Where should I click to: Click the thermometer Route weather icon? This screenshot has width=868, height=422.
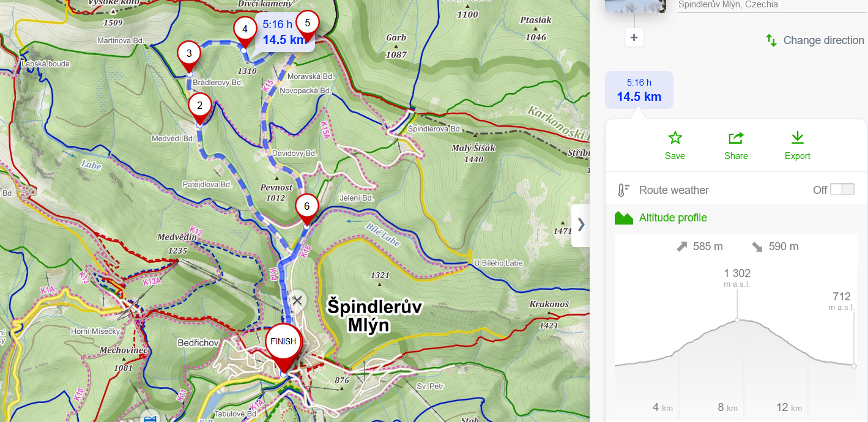pos(623,190)
